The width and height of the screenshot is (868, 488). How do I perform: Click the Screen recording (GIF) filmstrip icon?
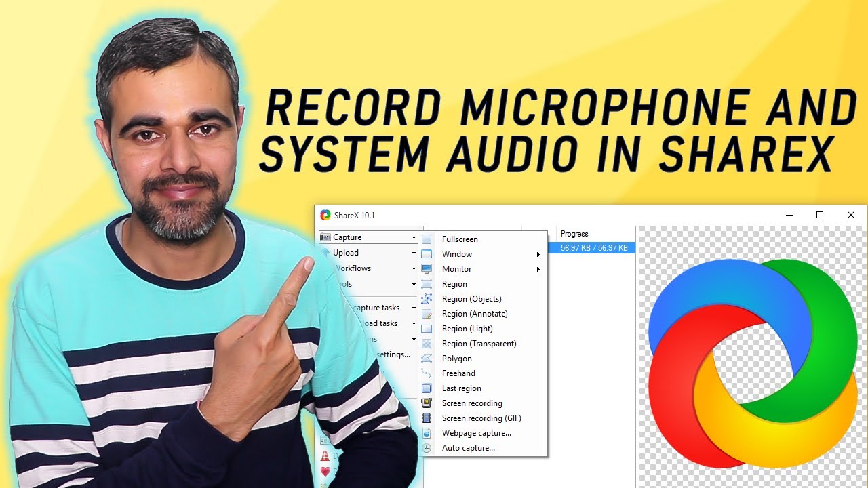point(427,418)
